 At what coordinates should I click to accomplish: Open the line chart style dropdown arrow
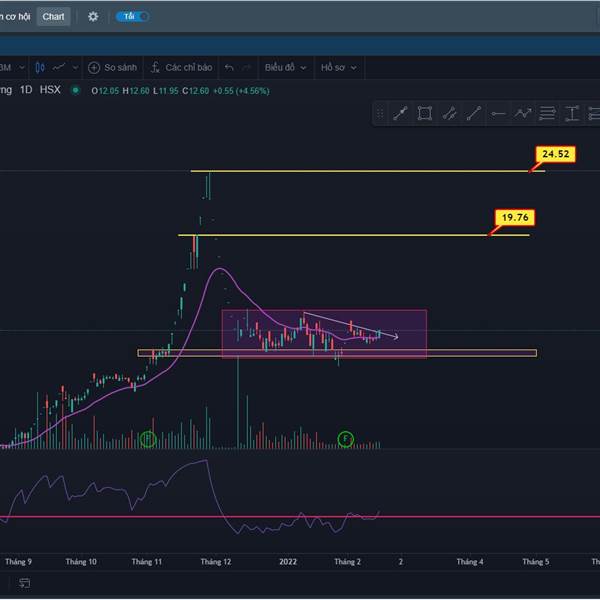tap(76, 67)
